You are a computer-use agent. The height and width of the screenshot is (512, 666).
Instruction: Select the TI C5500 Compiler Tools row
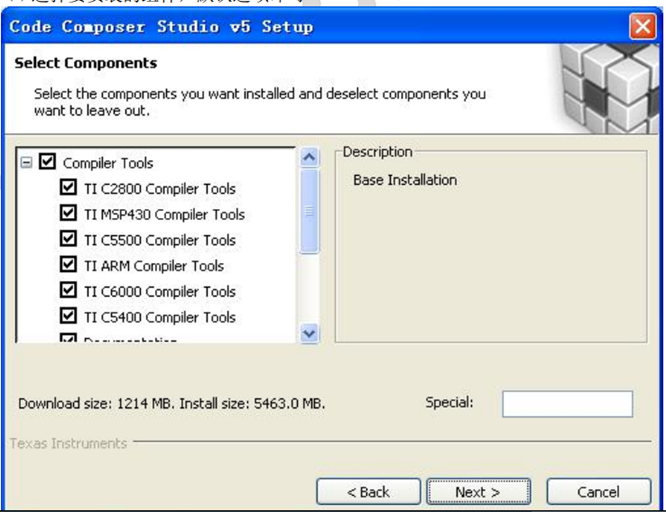[x=160, y=240]
